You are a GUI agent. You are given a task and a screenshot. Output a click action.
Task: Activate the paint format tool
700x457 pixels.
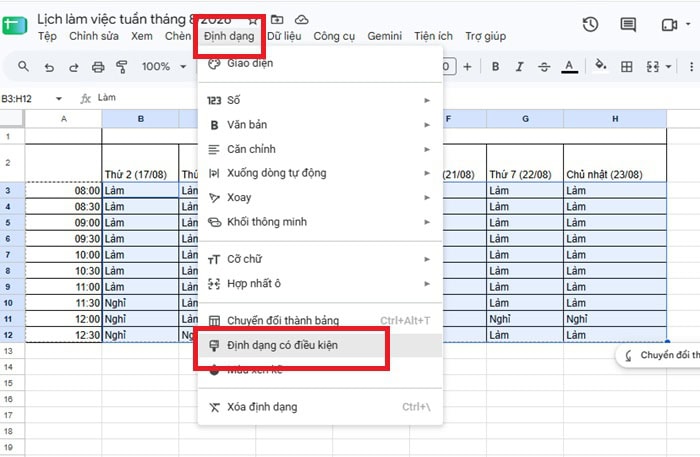(121, 67)
